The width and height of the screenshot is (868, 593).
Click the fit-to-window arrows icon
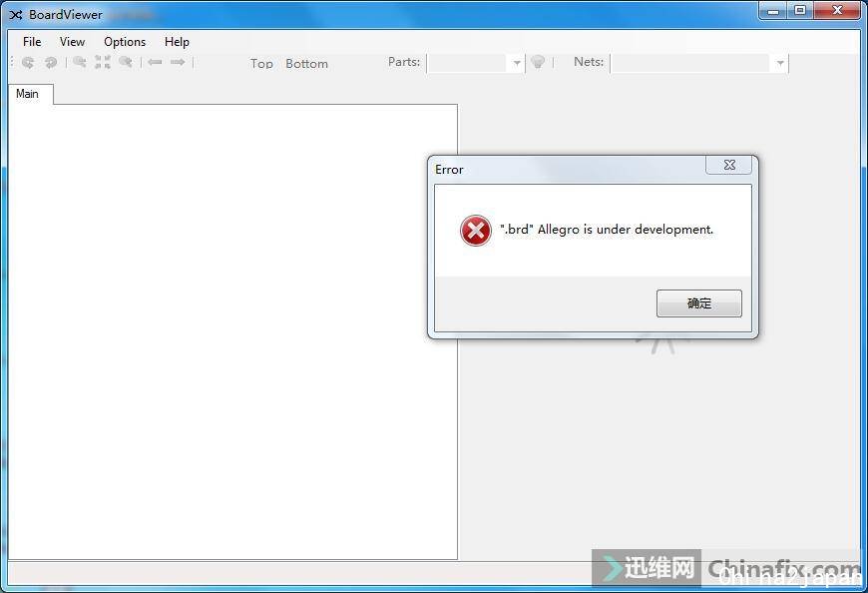[x=103, y=62]
